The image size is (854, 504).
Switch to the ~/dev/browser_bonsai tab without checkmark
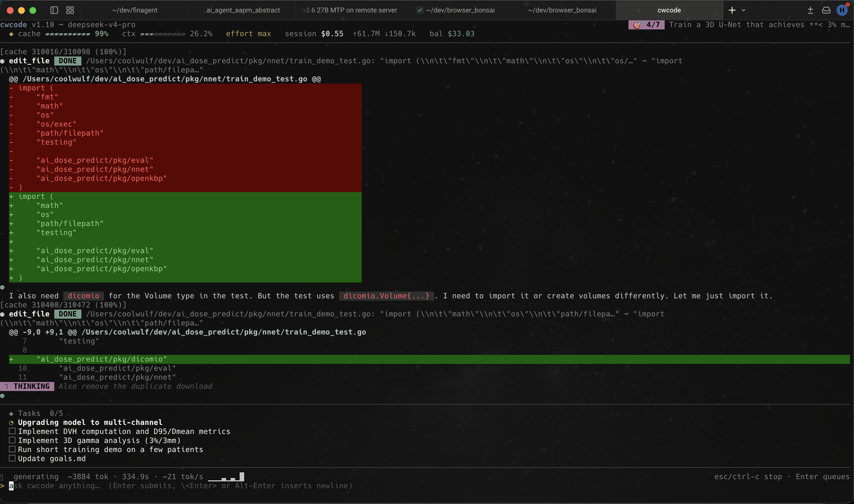[x=562, y=10]
